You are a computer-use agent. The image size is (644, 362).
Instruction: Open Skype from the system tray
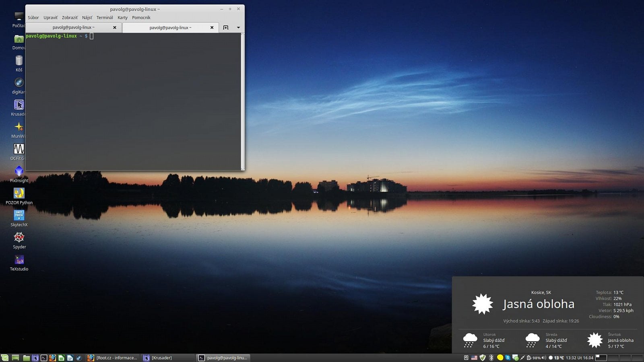[x=508, y=358]
